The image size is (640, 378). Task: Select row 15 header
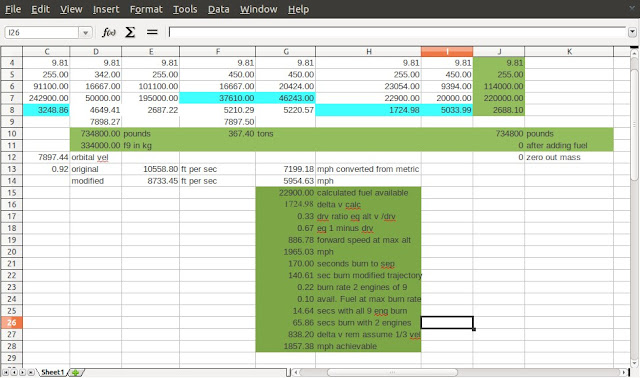pos(11,193)
